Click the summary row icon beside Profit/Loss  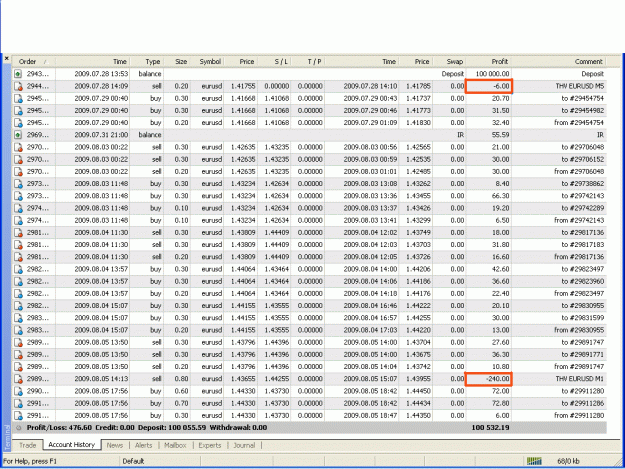coord(18,428)
